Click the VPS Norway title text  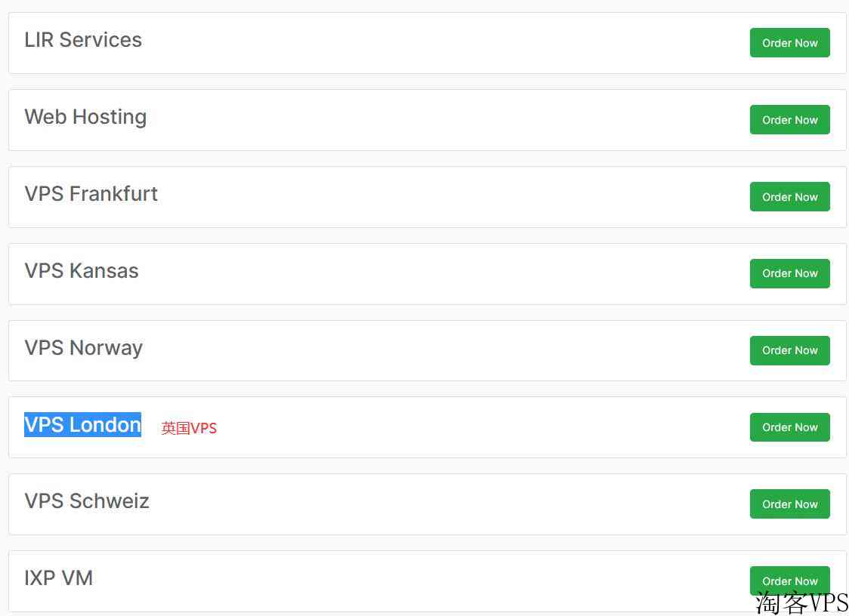click(83, 348)
